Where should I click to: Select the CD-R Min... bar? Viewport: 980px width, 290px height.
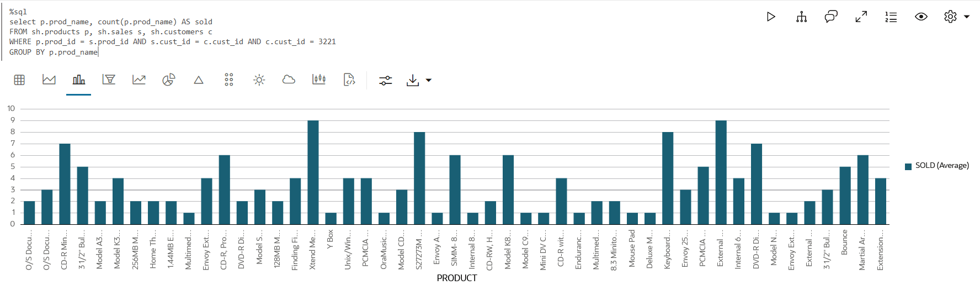65,184
